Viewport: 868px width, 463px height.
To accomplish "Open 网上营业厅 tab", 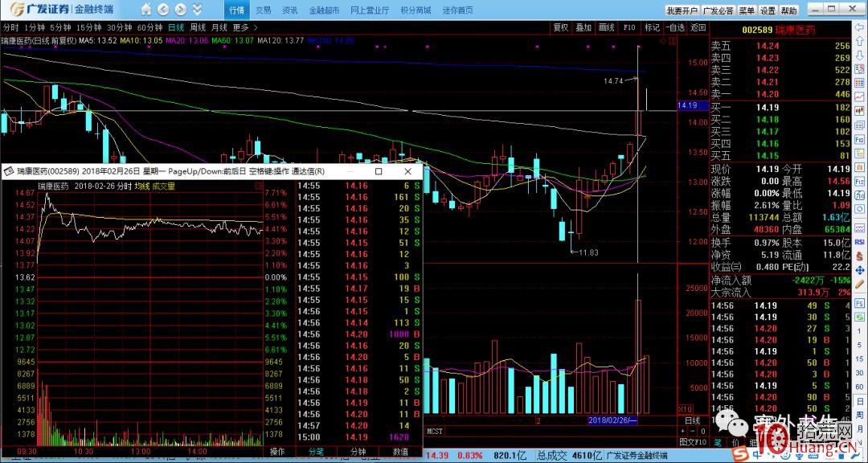I will point(370,10).
